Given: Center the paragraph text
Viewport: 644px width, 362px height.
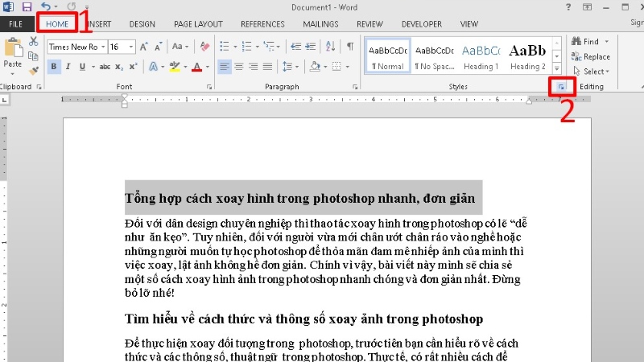Looking at the screenshot, I should [x=239, y=67].
